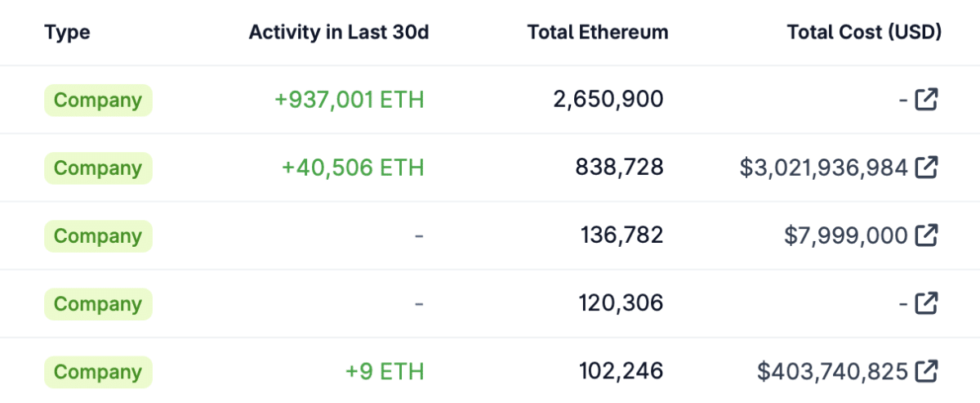Select the +937,001 ETH activity value
Image resolution: width=980 pixels, height=403 pixels.
pos(350,101)
